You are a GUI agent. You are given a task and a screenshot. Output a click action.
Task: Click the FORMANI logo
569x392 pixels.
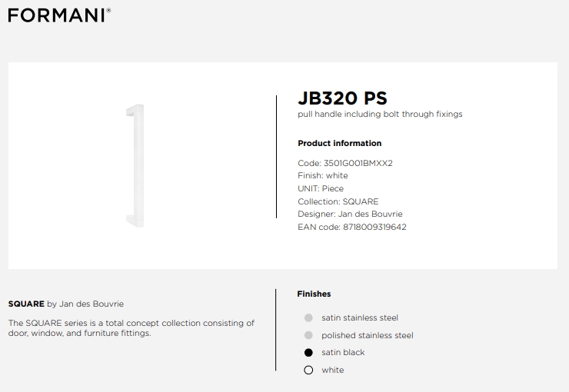tap(59, 15)
